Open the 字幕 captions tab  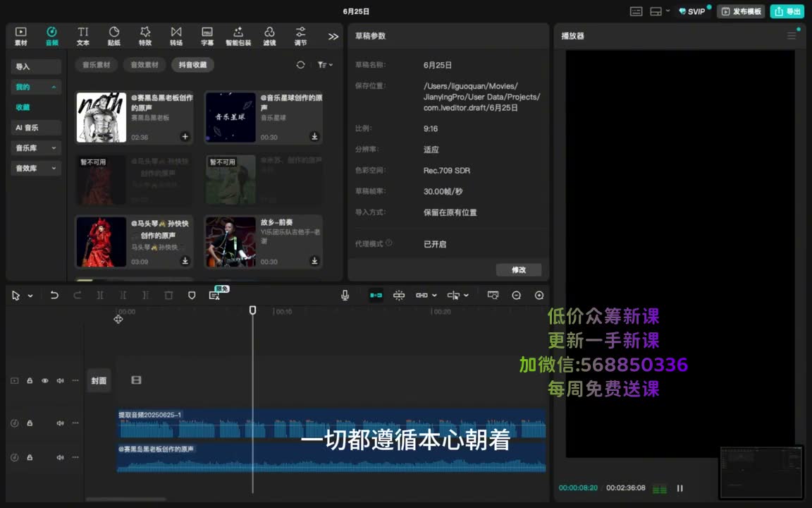207,36
